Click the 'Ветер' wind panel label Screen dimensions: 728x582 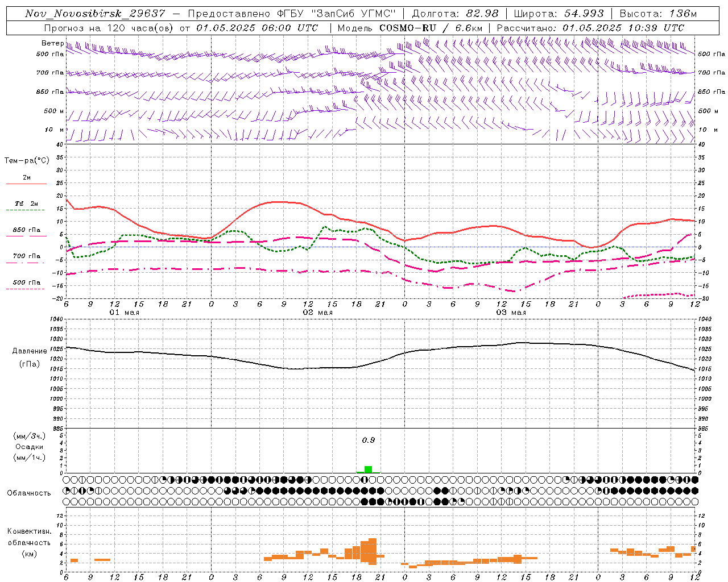(52, 43)
